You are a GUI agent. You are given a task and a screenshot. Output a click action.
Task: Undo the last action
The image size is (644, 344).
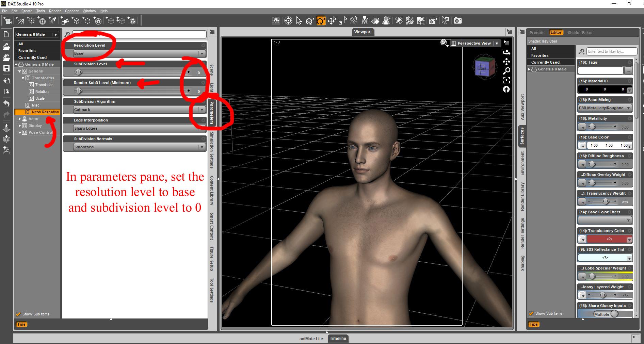click(6, 103)
